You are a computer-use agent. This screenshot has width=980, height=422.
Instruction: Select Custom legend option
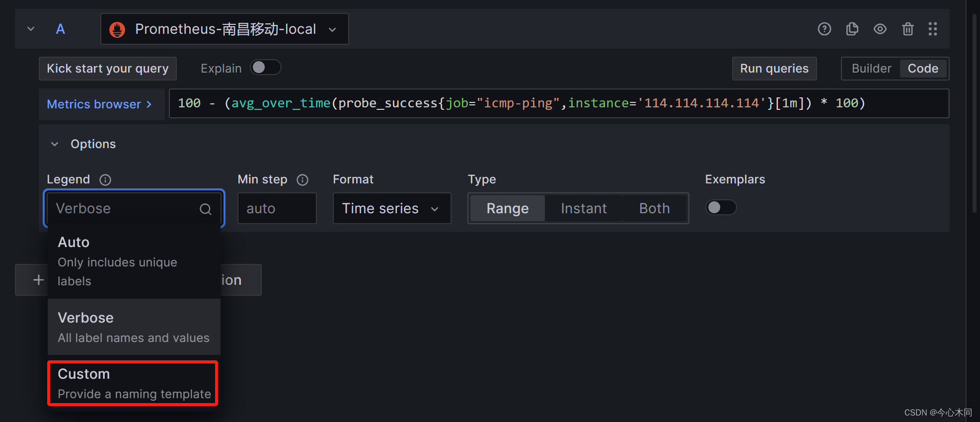[x=133, y=383]
